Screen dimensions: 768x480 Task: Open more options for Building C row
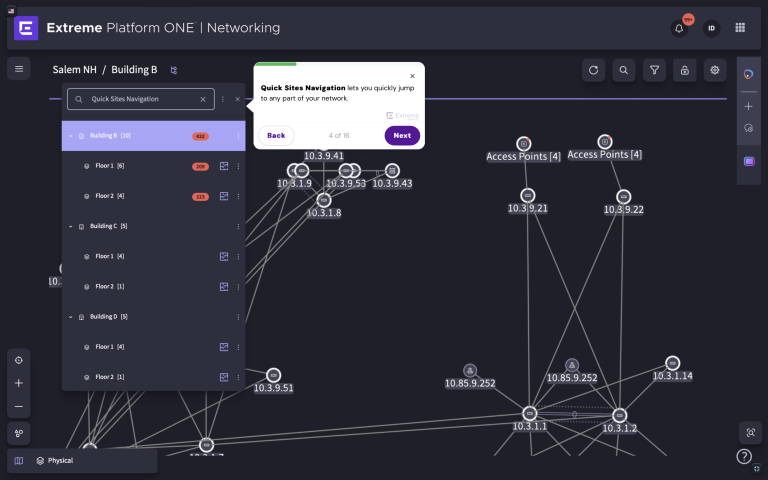point(239,226)
